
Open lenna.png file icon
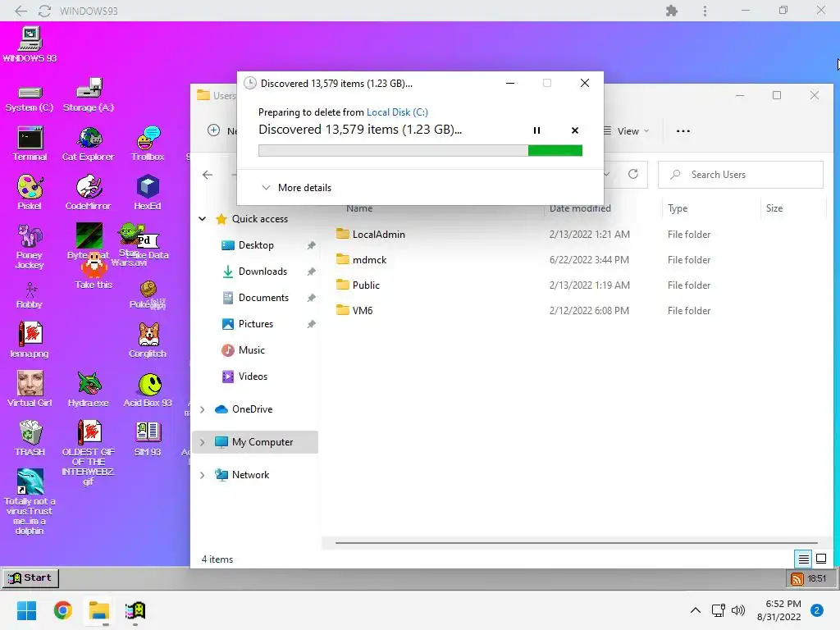click(x=30, y=340)
